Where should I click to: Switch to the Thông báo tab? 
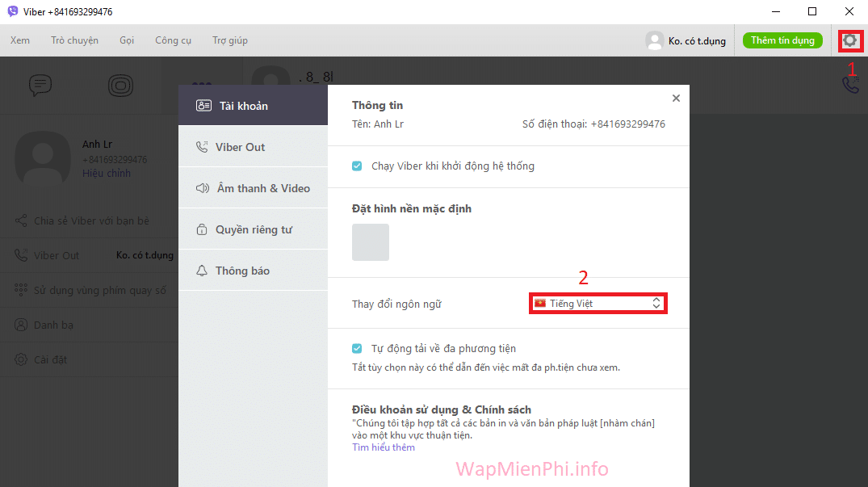253,270
